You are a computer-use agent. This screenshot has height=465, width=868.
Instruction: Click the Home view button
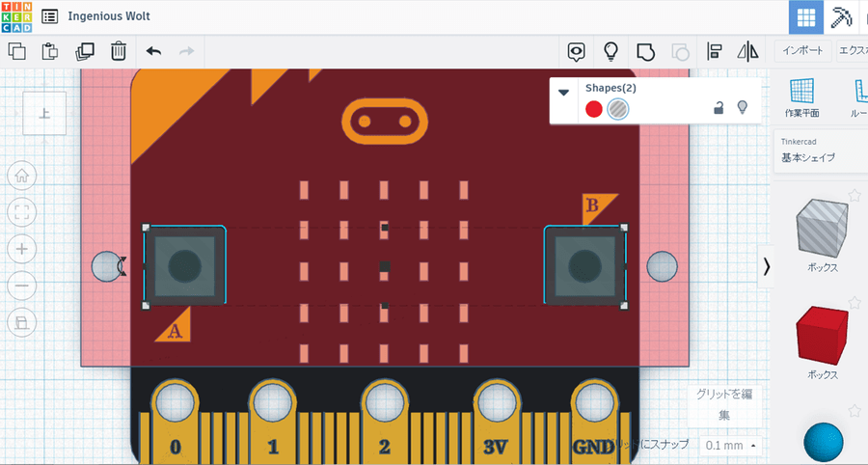point(22,176)
